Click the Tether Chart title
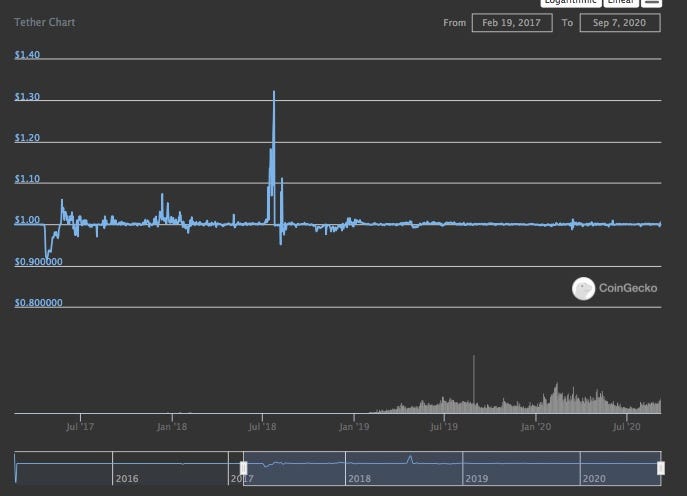 click(x=45, y=22)
